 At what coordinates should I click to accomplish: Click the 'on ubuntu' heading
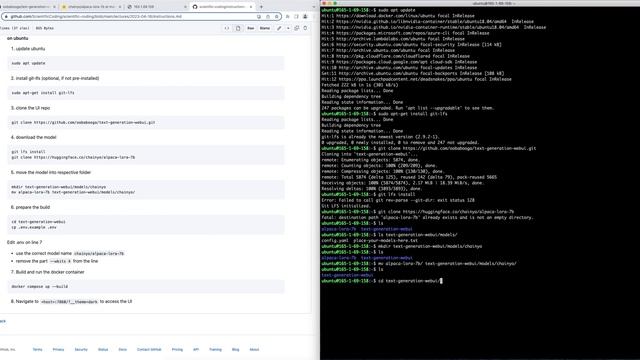pos(18,38)
